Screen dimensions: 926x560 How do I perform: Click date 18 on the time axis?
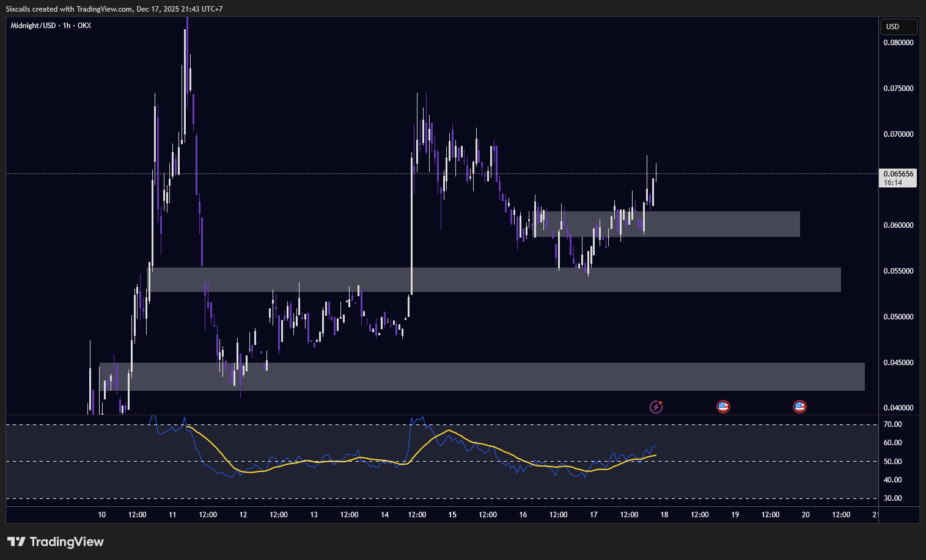(664, 515)
